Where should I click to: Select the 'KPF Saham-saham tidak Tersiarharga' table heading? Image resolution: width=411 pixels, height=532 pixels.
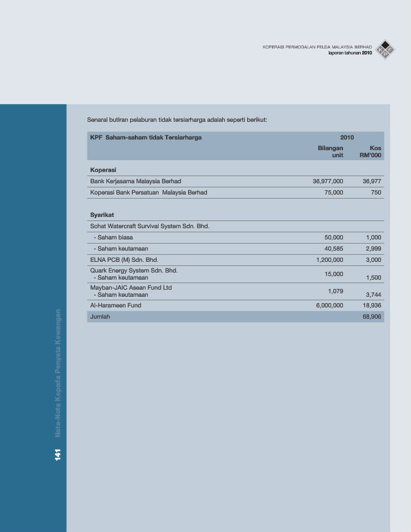point(145,137)
